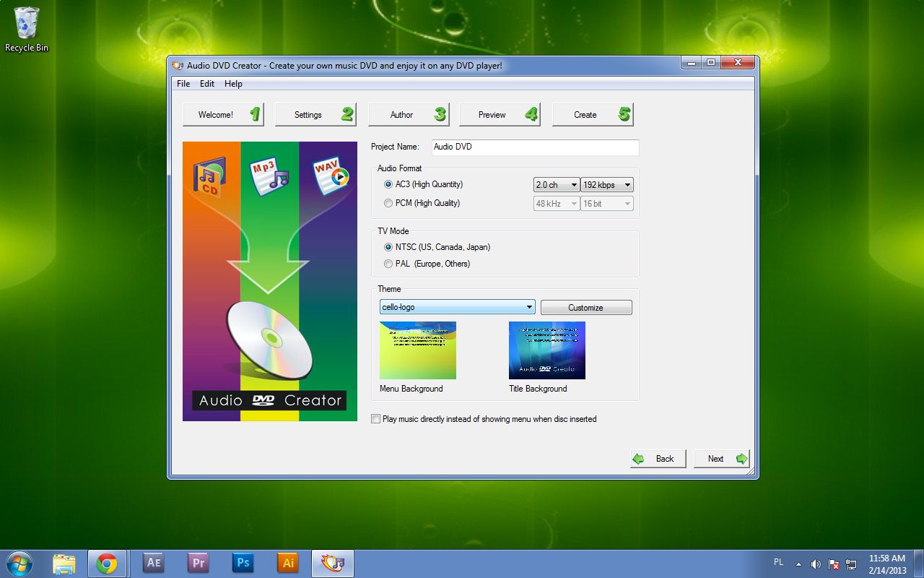Expand the cello-logo theme dropdown
Viewport: 924px width, 578px height.
pos(458,307)
